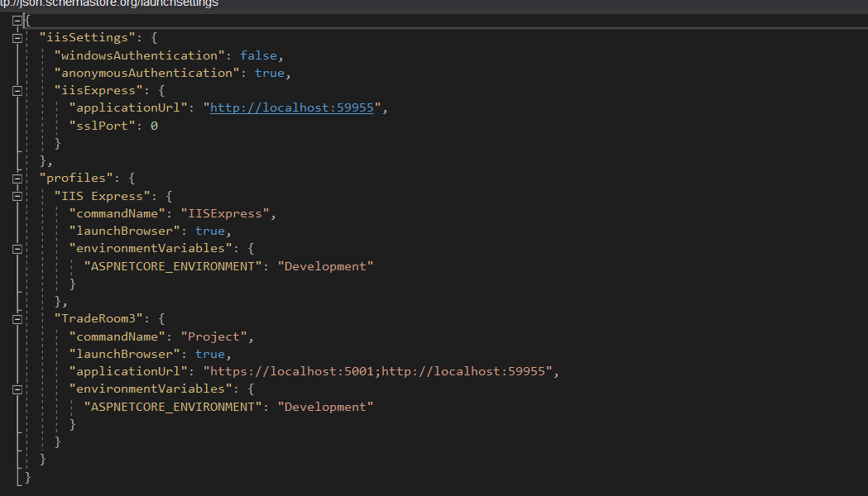Click launchBrowser key under TradeRoom3
Image resolution: width=868 pixels, height=496 pixels.
[124, 354]
